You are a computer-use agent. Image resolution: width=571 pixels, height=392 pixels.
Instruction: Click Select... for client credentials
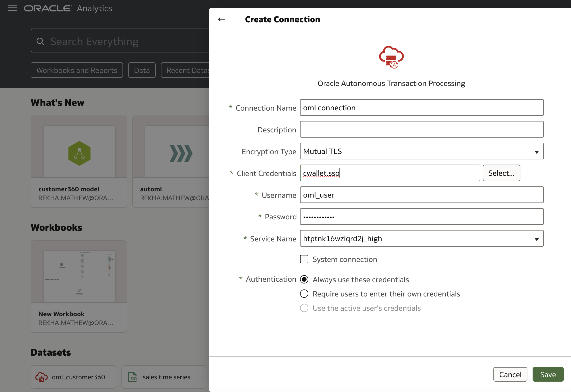click(x=501, y=173)
